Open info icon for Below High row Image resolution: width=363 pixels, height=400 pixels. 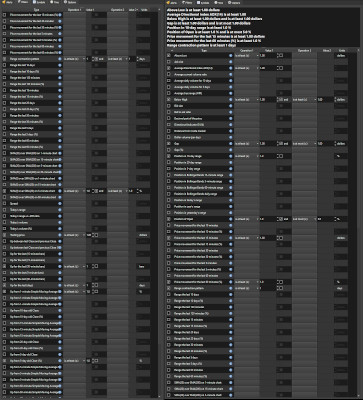231,100
